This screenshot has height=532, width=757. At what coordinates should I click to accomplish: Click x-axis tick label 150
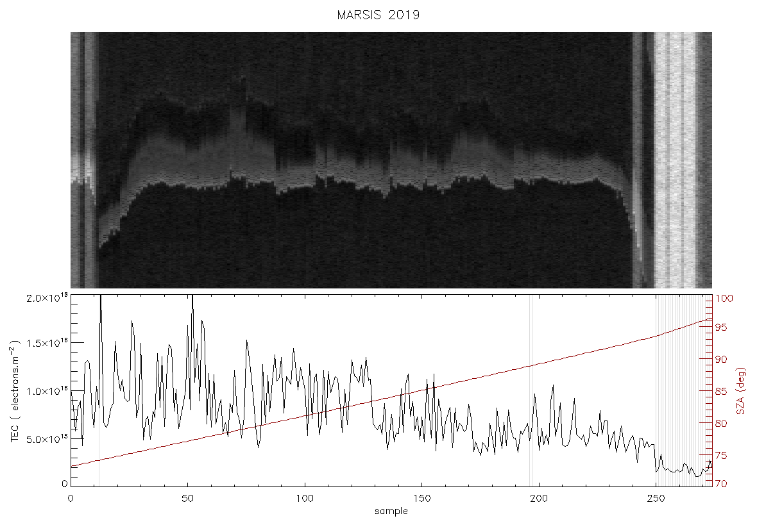pyautogui.click(x=422, y=499)
